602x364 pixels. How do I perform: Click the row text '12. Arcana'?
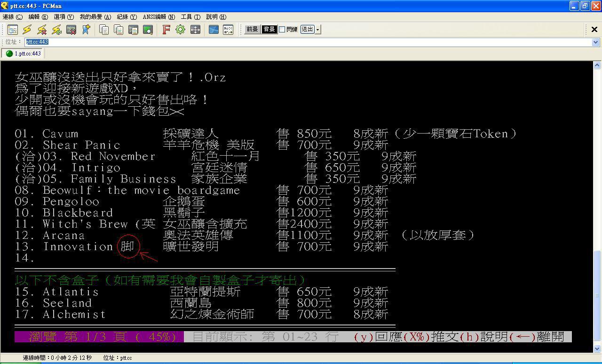pyautogui.click(x=50, y=236)
